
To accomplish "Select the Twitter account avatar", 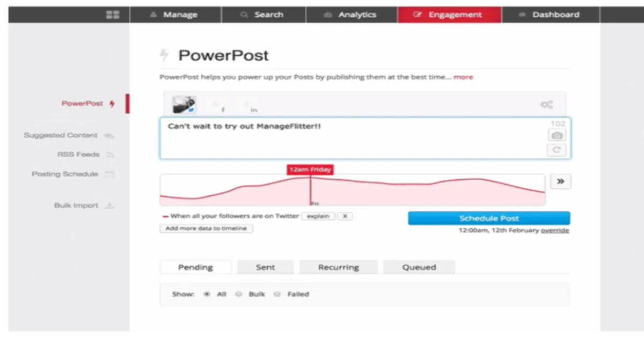I will coord(184,105).
